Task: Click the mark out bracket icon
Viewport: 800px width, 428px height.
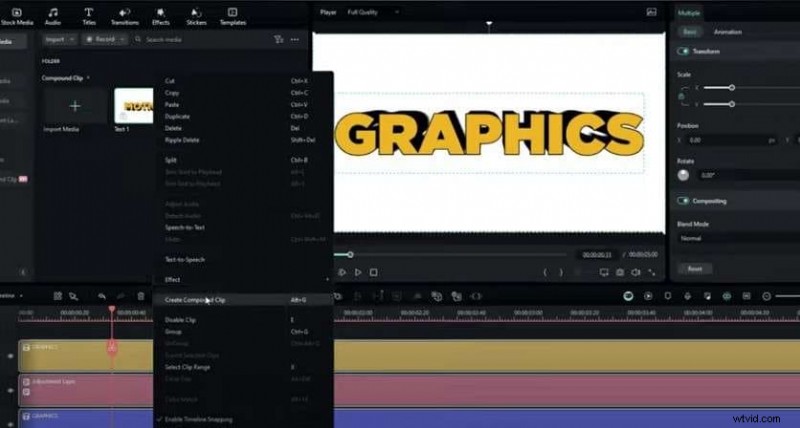Action: tap(561, 272)
